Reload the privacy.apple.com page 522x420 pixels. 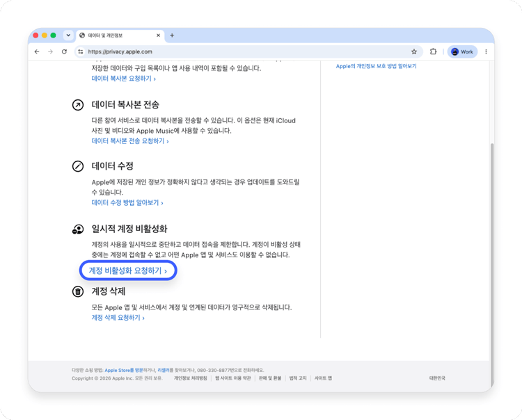click(x=64, y=51)
